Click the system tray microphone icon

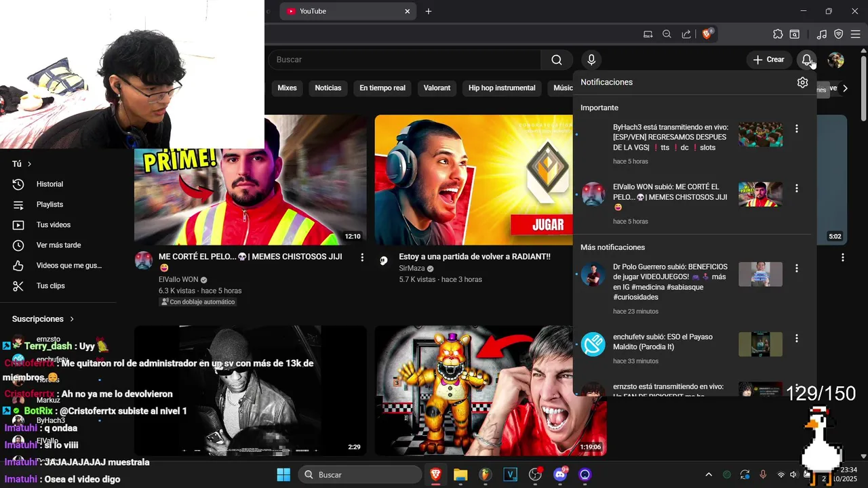tap(763, 474)
